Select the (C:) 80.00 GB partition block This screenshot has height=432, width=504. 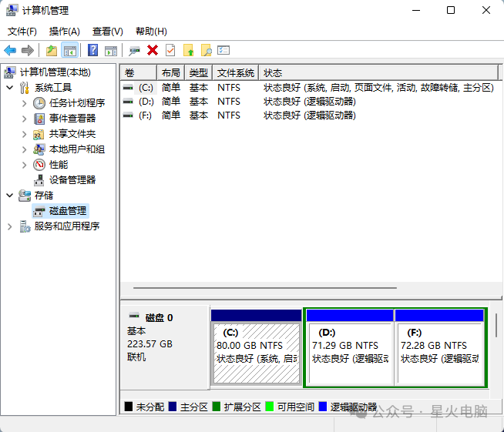tap(256, 347)
